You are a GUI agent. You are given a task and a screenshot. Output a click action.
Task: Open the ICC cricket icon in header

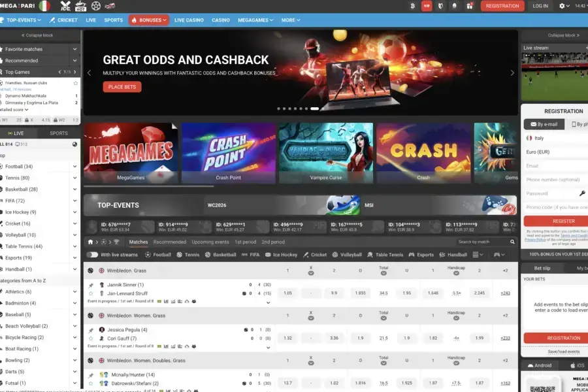point(65,6)
